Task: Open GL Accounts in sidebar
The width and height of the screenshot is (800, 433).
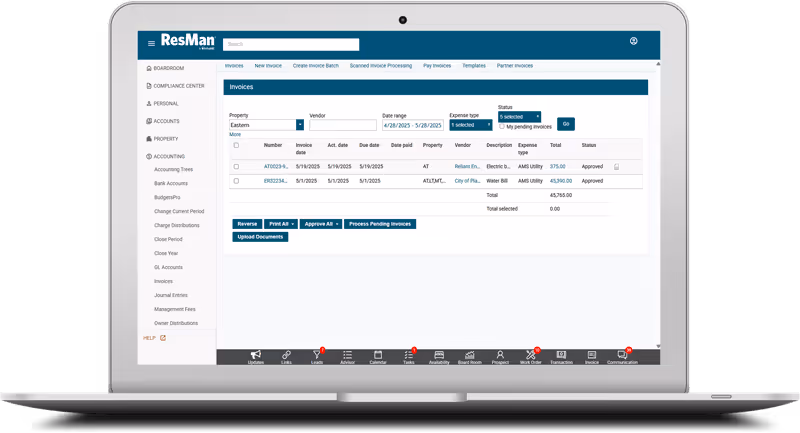Action: coord(168,267)
